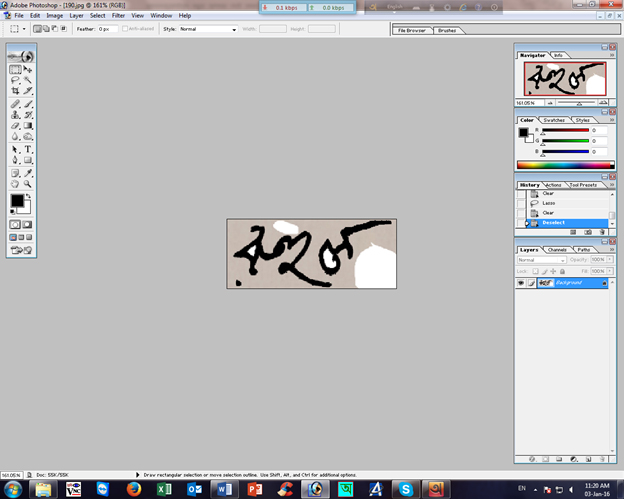Choose Standard Screen Mode button
This screenshot has width=624, height=499.
click(x=13, y=237)
